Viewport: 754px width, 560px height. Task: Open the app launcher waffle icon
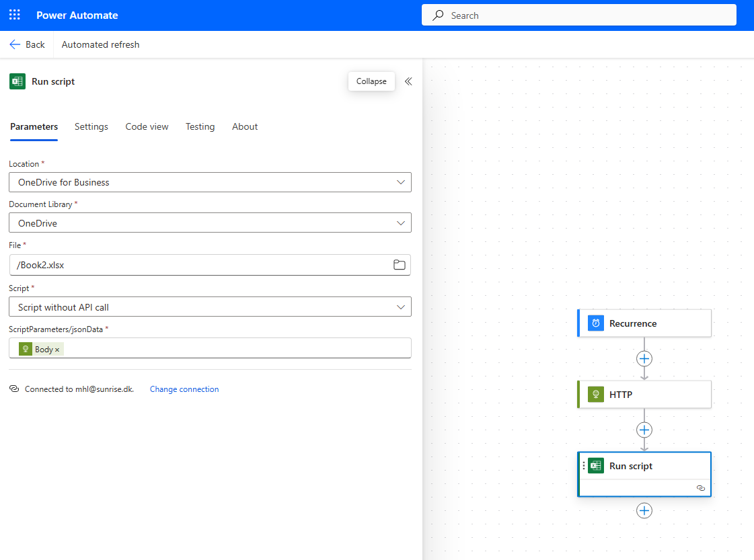pyautogui.click(x=15, y=15)
